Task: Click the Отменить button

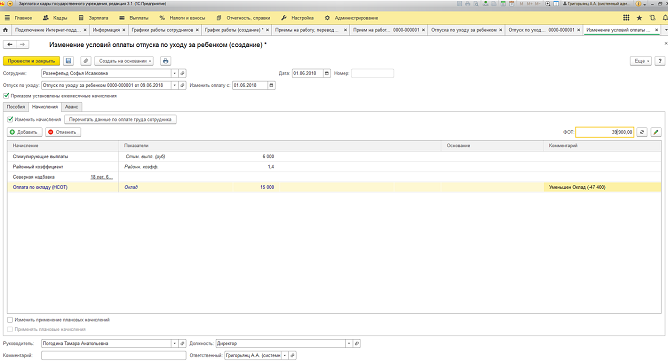Action: (63, 132)
